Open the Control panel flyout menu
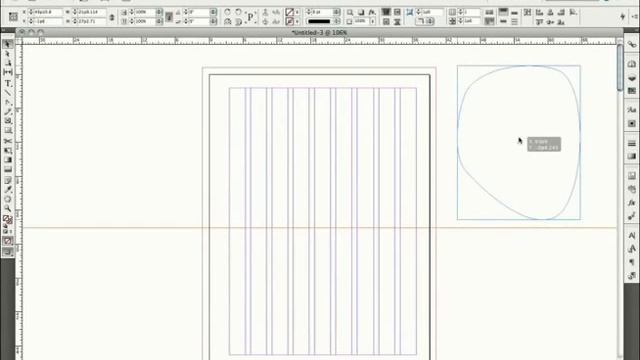Viewport: 640px width, 360px height. (x=635, y=16)
